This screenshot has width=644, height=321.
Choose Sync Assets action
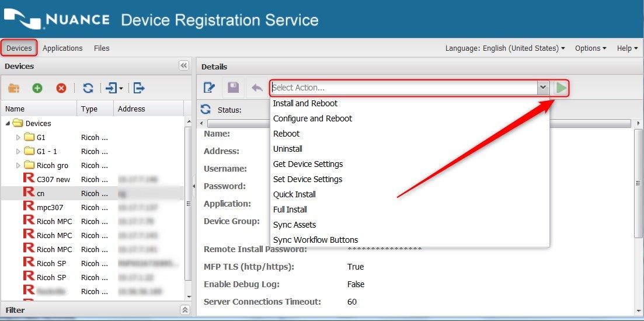tap(294, 225)
